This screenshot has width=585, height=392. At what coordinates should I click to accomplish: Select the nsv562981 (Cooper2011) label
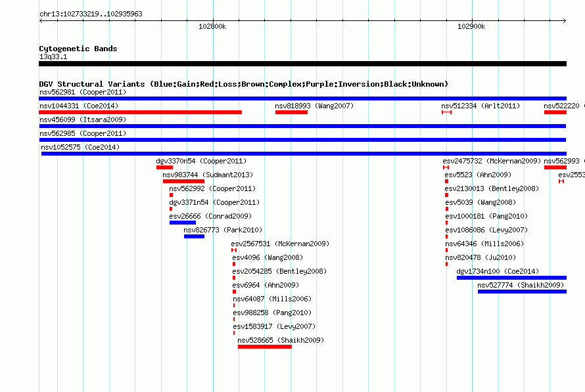tap(83, 92)
